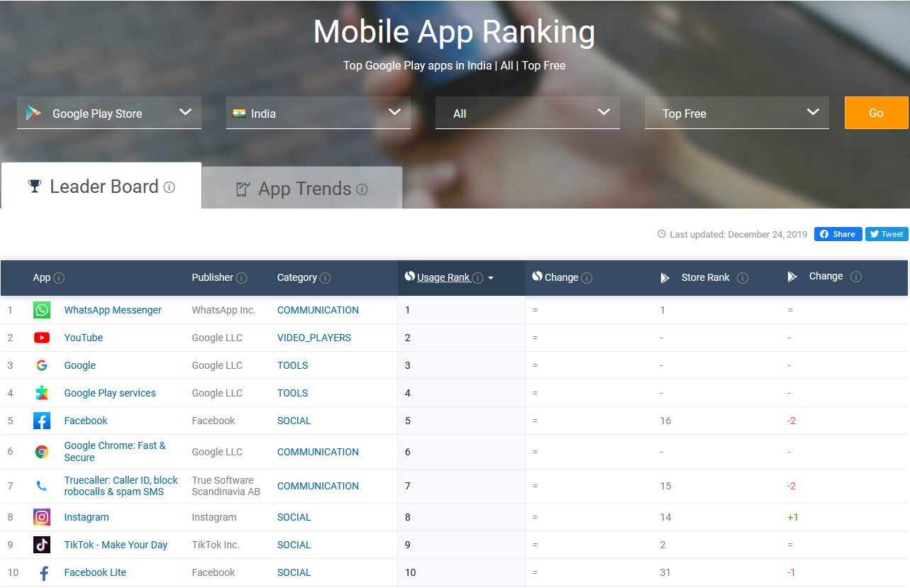
Task: Switch to the App Trends tab
Action: tap(302, 188)
